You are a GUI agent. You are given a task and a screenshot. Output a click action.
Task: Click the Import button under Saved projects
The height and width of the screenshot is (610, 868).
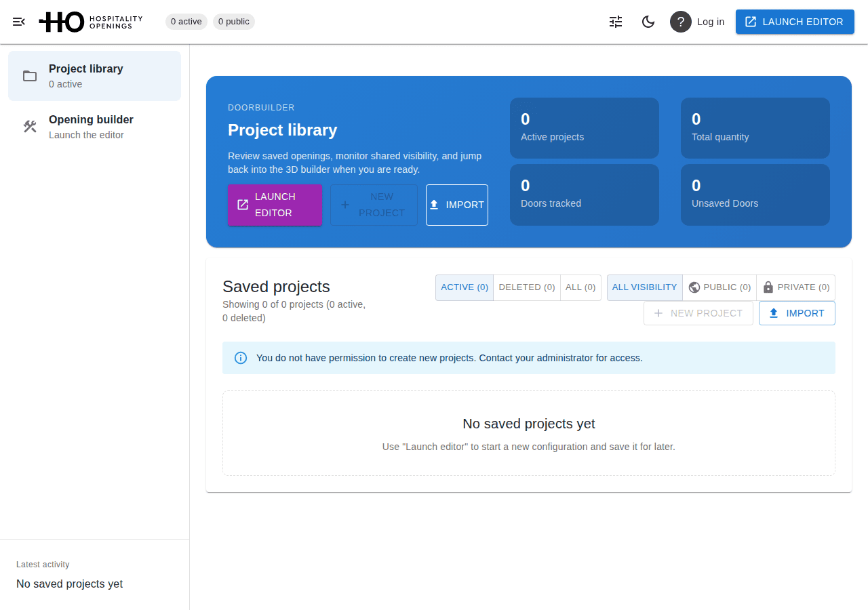[x=797, y=313]
